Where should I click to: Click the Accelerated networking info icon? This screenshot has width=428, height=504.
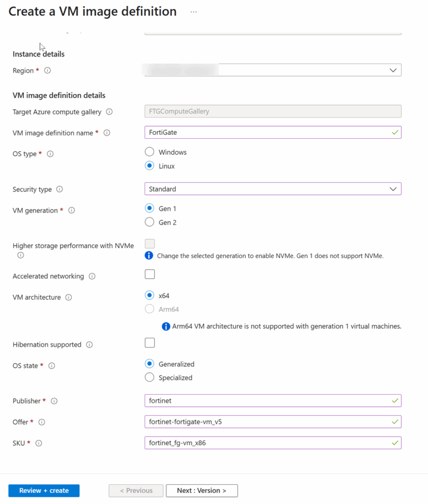(x=92, y=276)
